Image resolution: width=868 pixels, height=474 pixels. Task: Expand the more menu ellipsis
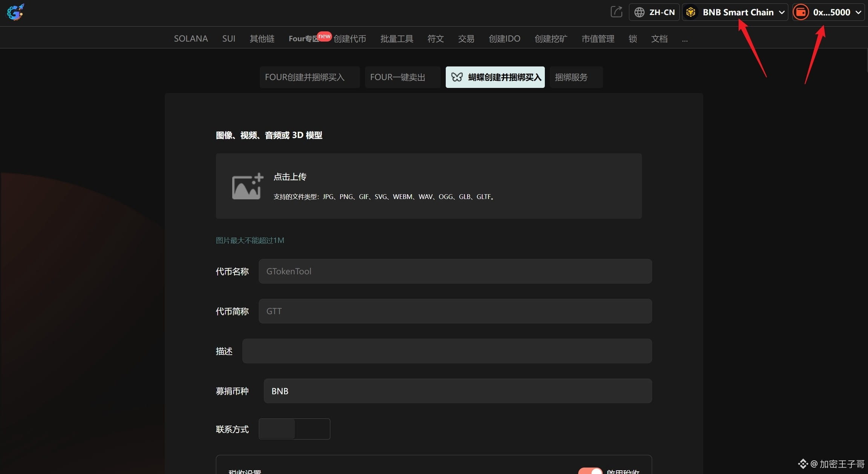click(x=685, y=39)
